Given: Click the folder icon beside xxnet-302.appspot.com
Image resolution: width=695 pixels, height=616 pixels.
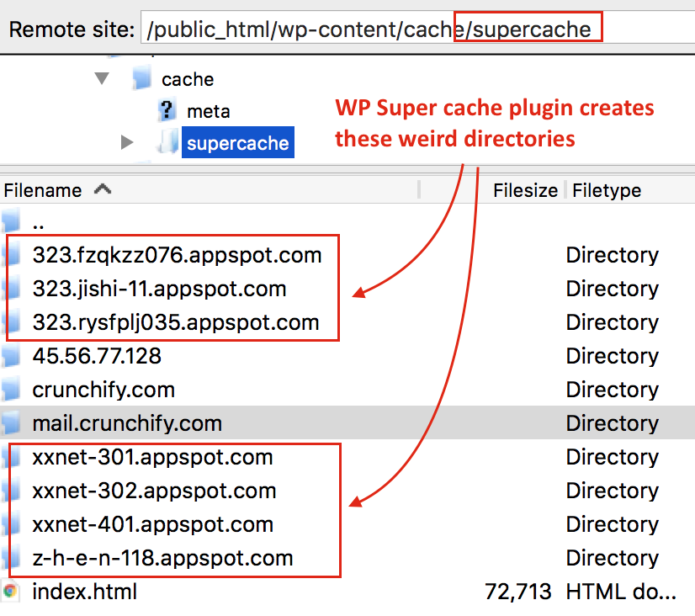Looking at the screenshot, I should tap(12, 490).
